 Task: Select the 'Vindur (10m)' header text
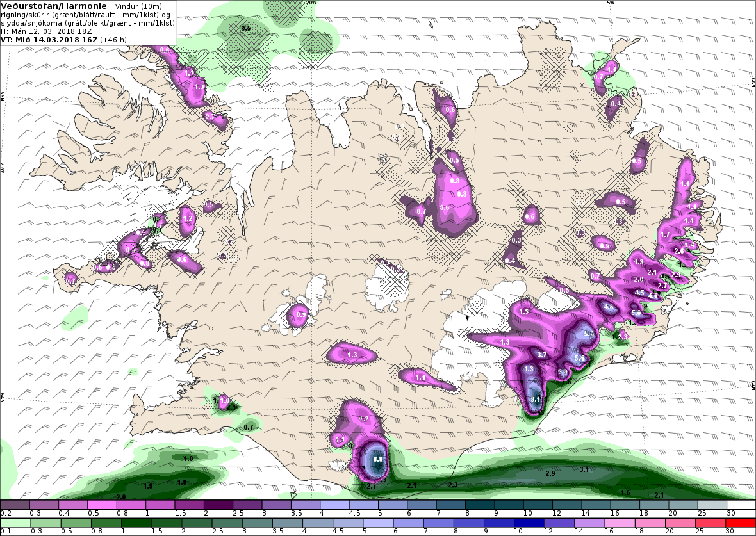click(x=140, y=7)
